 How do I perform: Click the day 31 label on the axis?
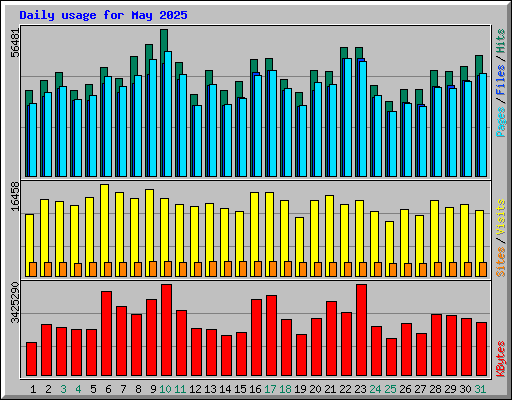coord(480,389)
